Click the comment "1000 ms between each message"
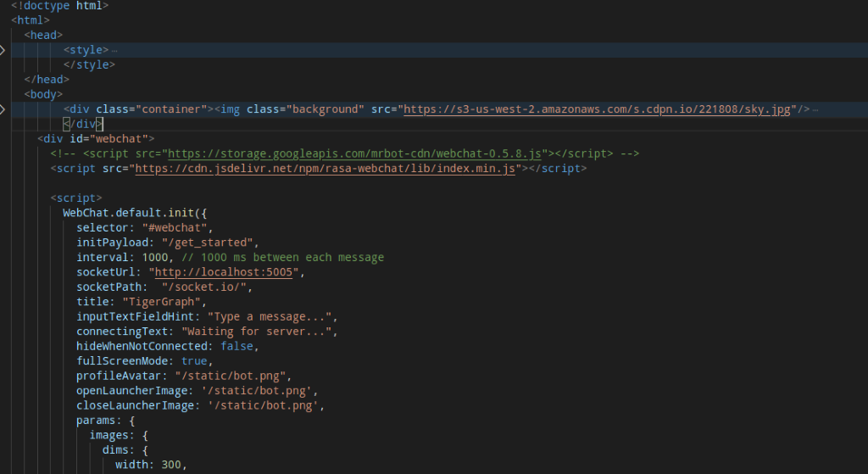 (x=292, y=257)
